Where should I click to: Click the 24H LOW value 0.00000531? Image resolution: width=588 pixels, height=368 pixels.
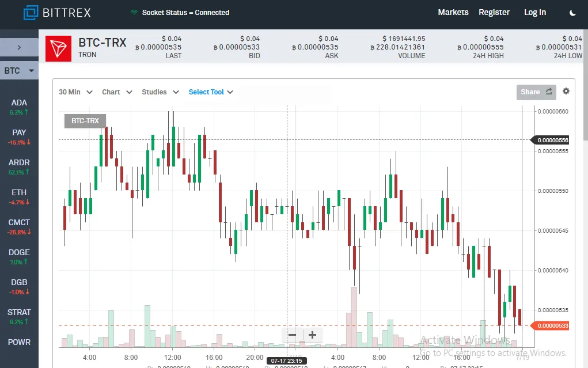tap(559, 47)
